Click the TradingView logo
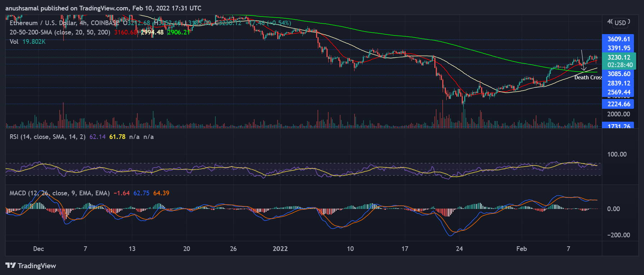Viewport: 644px width, 275px height. coord(31,266)
